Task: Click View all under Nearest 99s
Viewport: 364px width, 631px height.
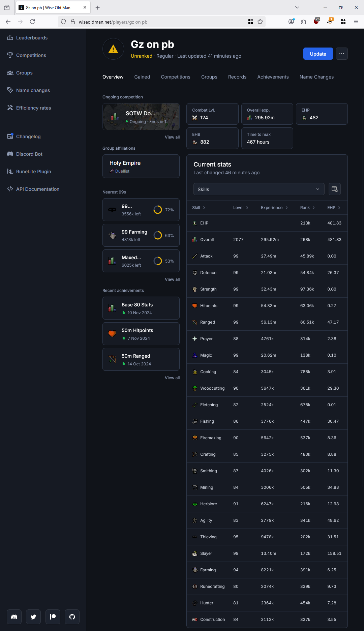Action: click(172, 279)
